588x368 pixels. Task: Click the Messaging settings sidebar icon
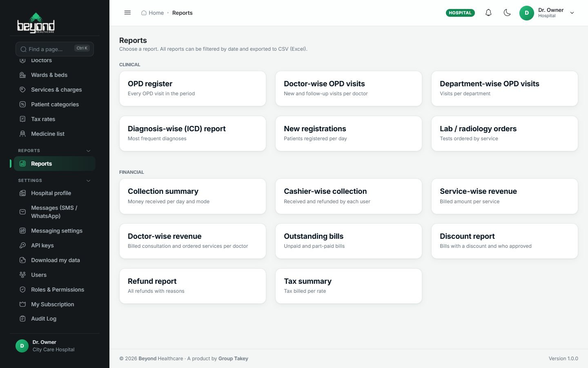23,231
